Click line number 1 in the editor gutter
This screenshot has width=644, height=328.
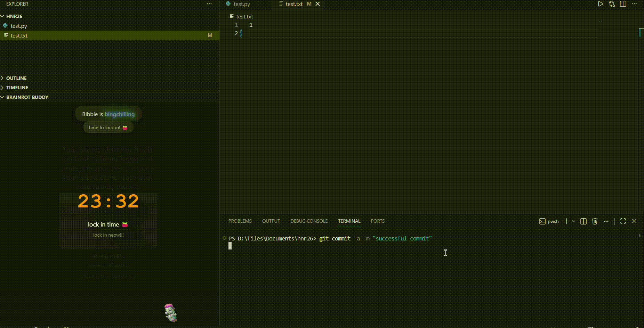pyautogui.click(x=236, y=25)
